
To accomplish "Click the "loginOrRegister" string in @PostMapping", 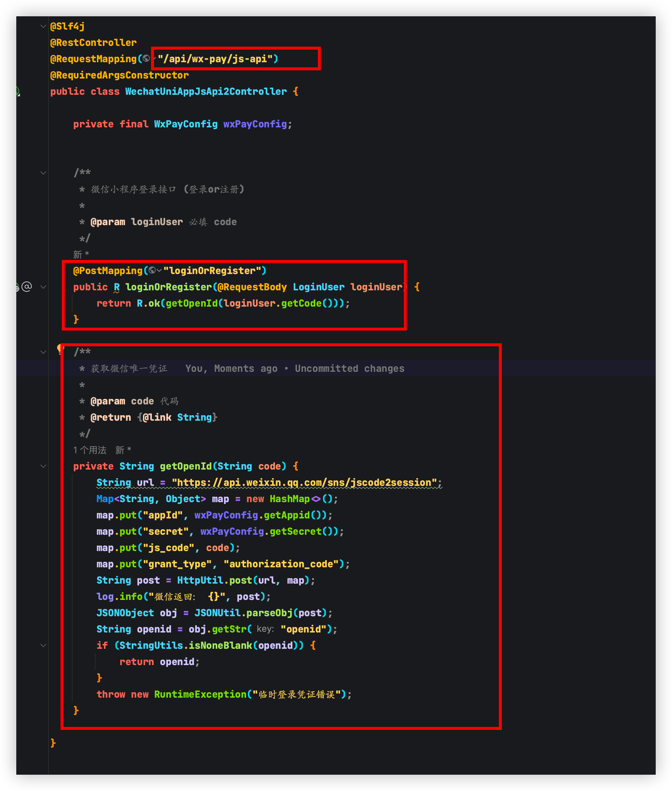I will [x=212, y=270].
